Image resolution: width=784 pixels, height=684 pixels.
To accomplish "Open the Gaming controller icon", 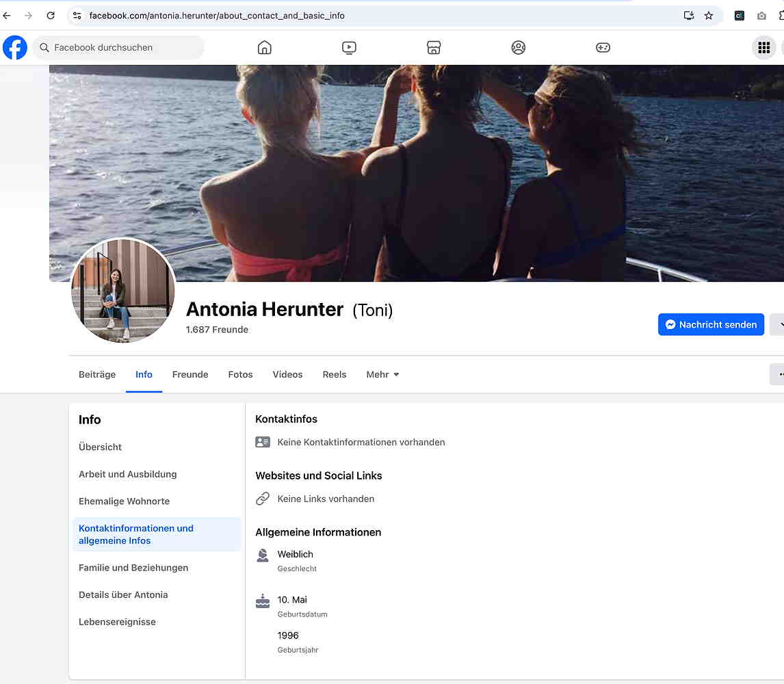I will (603, 47).
